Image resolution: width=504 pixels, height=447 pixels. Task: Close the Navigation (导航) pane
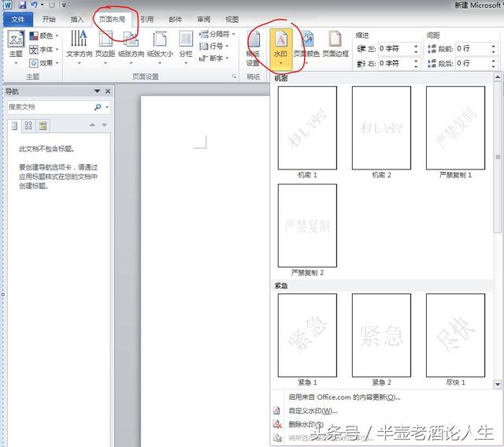(108, 91)
